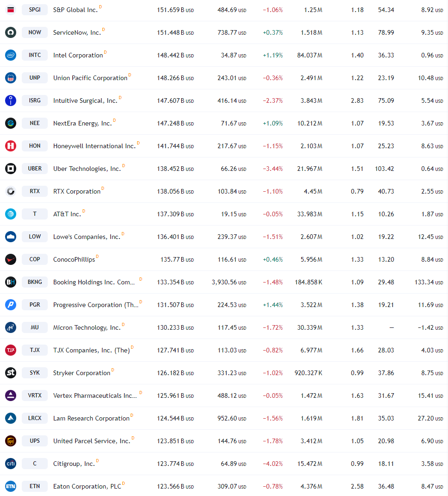Screen dimensions: 448x496
Task: Open S&P Global Inc. company link
Action: (x=76, y=10)
